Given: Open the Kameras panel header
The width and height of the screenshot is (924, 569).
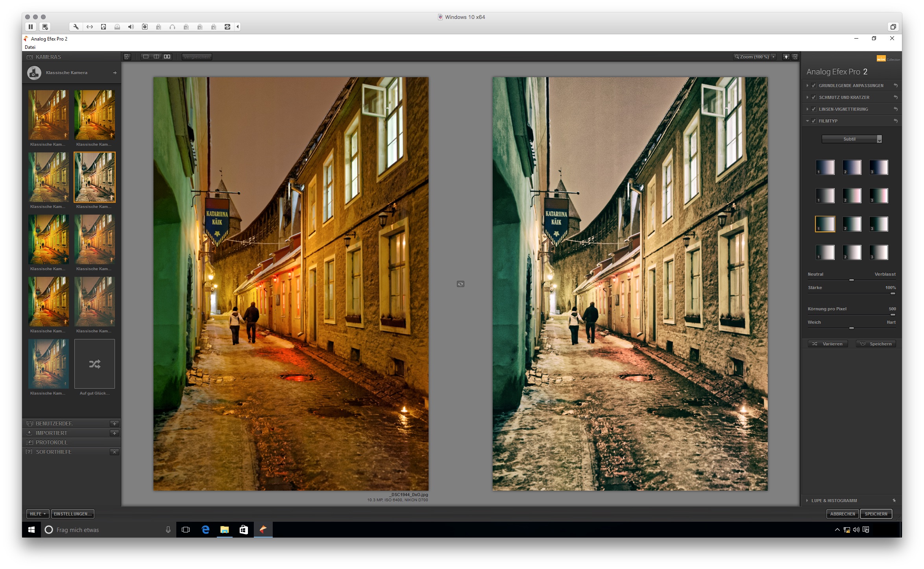Looking at the screenshot, I should pyautogui.click(x=72, y=57).
